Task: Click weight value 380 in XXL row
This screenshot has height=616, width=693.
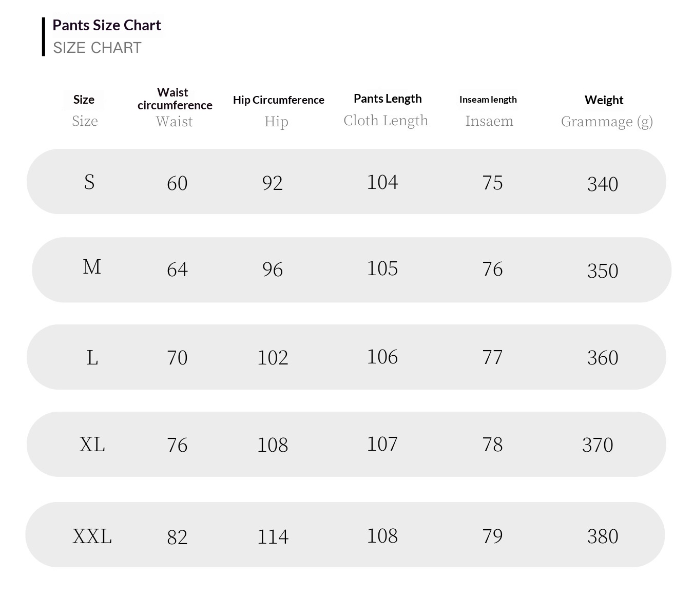Action: (x=602, y=536)
